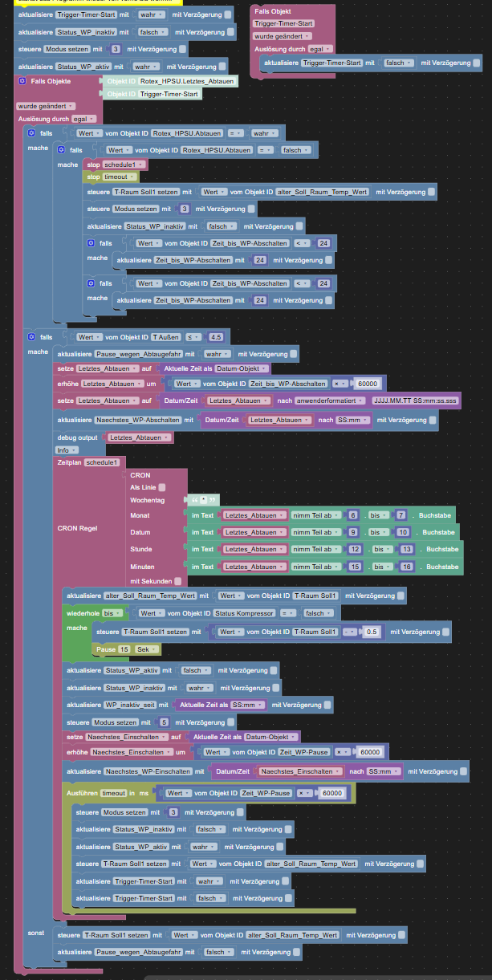The image size is (492, 980).
Task: Open gear of falls Rotex_HPSU.Abtauen = wahr block
Action: 32,132
